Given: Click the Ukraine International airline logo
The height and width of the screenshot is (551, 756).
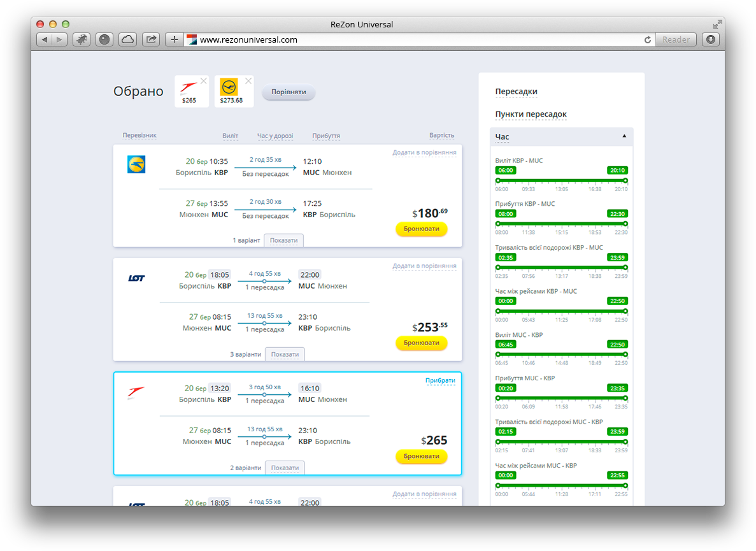Looking at the screenshot, I should pos(136,164).
